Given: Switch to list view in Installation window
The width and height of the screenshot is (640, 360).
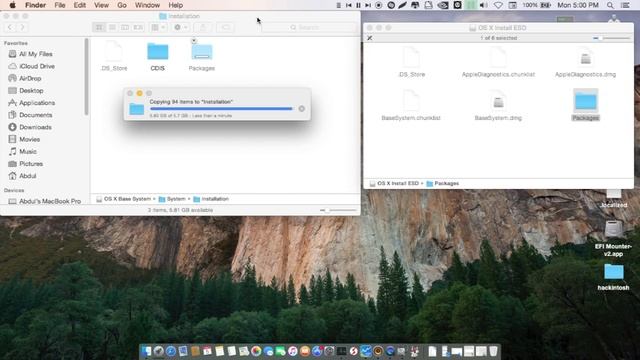Looking at the screenshot, I should point(112,27).
